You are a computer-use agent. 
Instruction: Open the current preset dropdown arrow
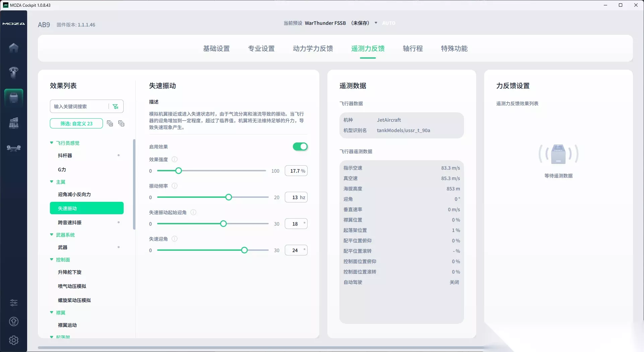point(376,23)
